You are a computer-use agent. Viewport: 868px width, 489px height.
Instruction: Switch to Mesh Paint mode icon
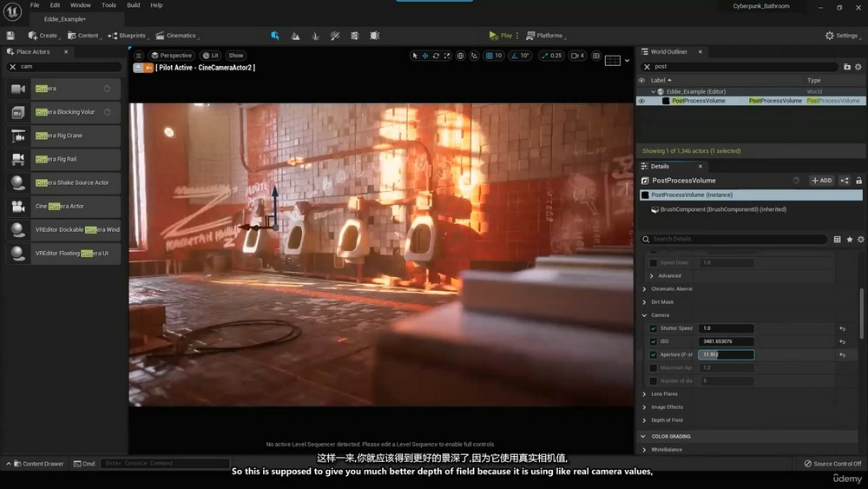click(x=335, y=36)
